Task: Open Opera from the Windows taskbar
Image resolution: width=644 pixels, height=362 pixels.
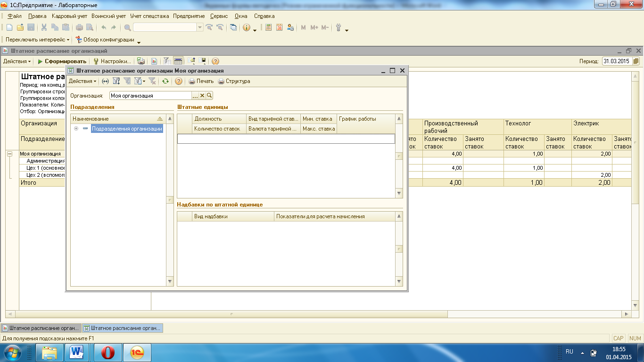Action: 108,352
